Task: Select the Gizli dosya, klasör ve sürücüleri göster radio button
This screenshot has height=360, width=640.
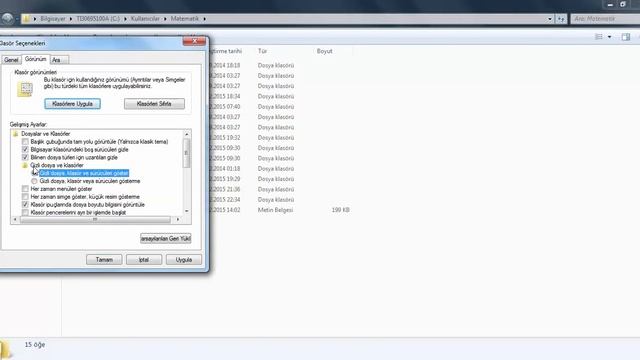Action: click(34, 173)
